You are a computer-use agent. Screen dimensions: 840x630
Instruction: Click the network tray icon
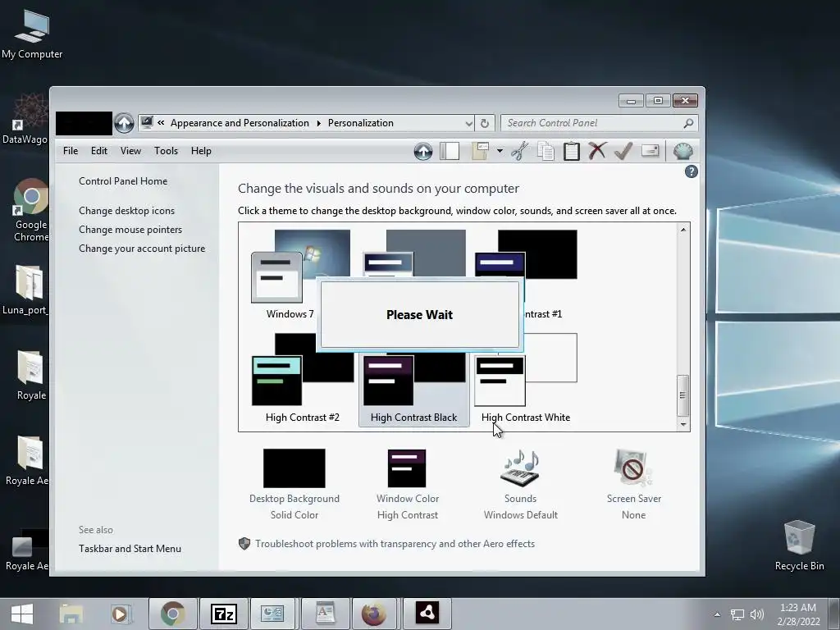pyautogui.click(x=737, y=614)
